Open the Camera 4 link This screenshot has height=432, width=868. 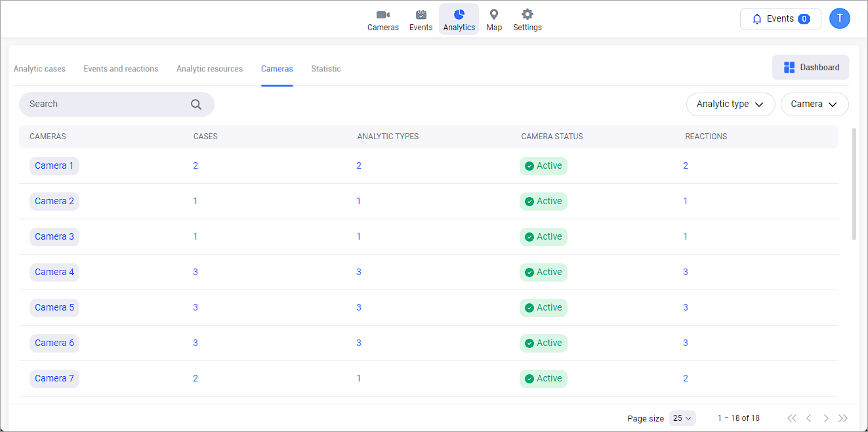(x=54, y=272)
